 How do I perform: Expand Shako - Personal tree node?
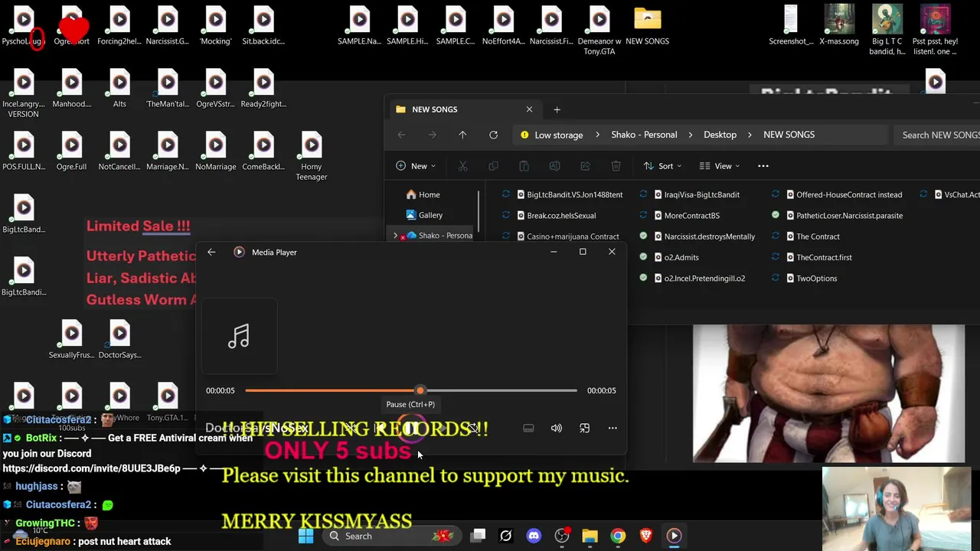click(x=396, y=236)
